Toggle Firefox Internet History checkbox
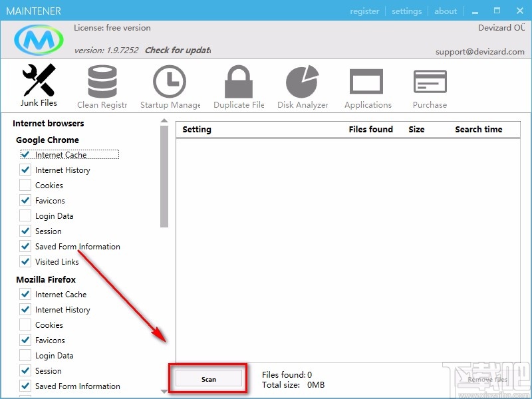 (x=25, y=309)
